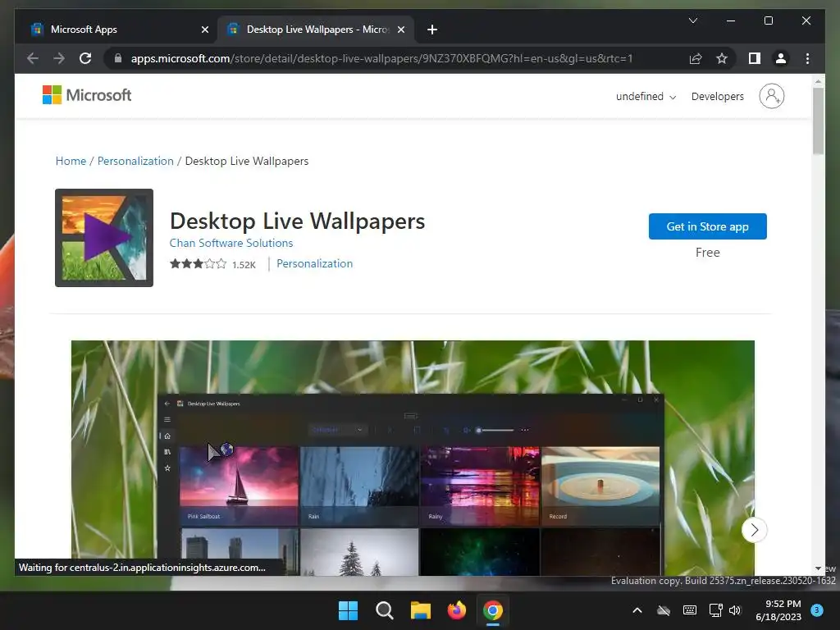Select the Desktop Live Wallpapers tab

pos(315,30)
